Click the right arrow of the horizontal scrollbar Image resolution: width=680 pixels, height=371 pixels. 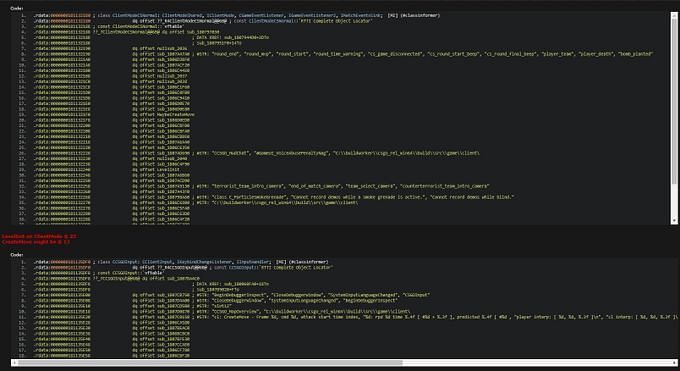[x=674, y=362]
